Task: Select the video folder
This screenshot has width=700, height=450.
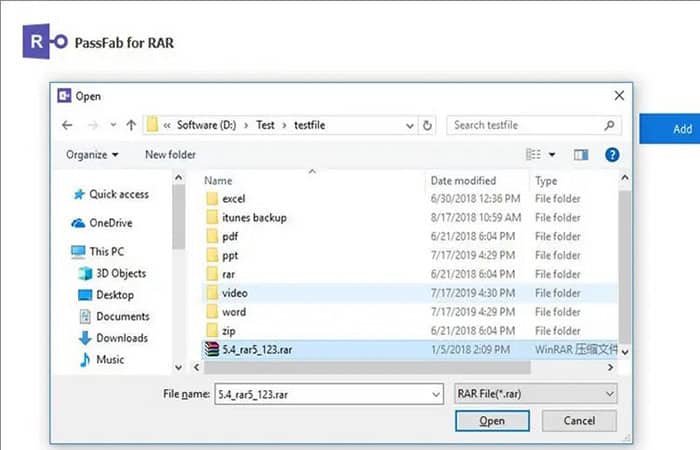Action: tap(410, 293)
